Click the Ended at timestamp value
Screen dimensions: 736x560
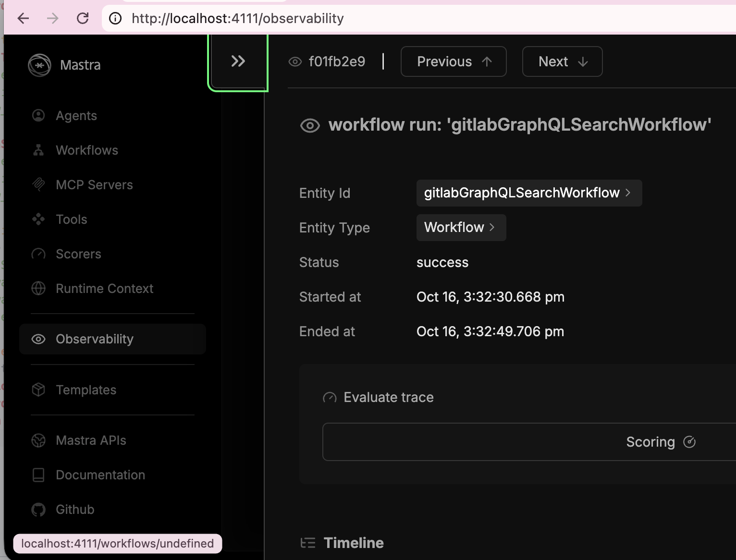(x=491, y=332)
